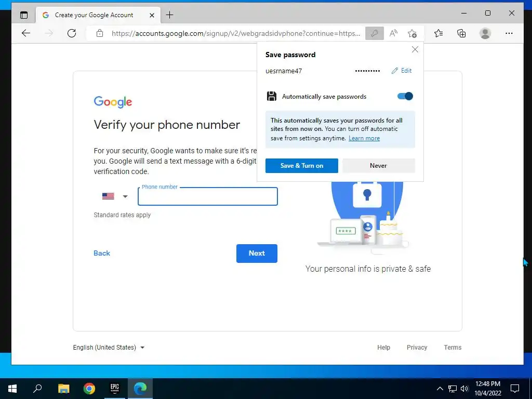Image resolution: width=532 pixels, height=399 pixels.
Task: Open the Privacy link
Action: coord(417,348)
